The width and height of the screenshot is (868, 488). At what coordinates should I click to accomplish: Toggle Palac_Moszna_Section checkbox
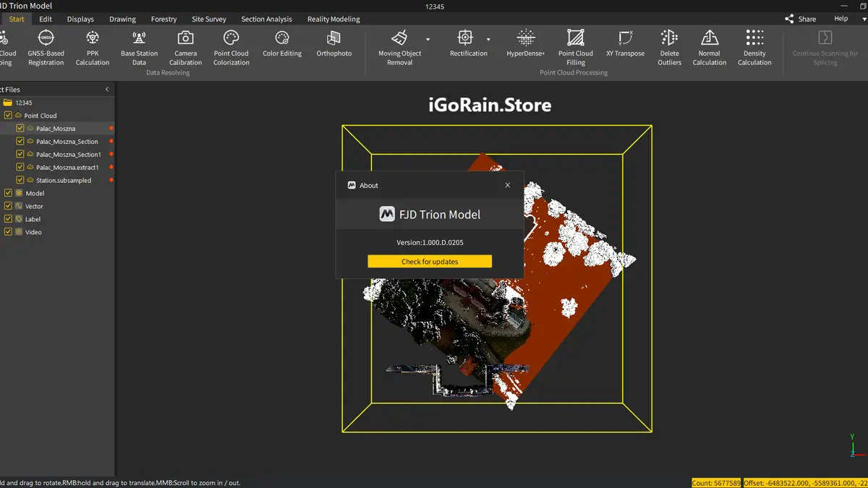pos(20,142)
